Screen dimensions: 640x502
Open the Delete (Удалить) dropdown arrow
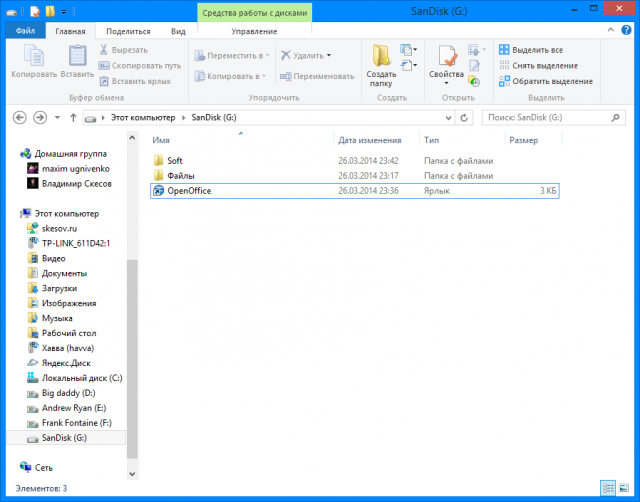(x=329, y=56)
